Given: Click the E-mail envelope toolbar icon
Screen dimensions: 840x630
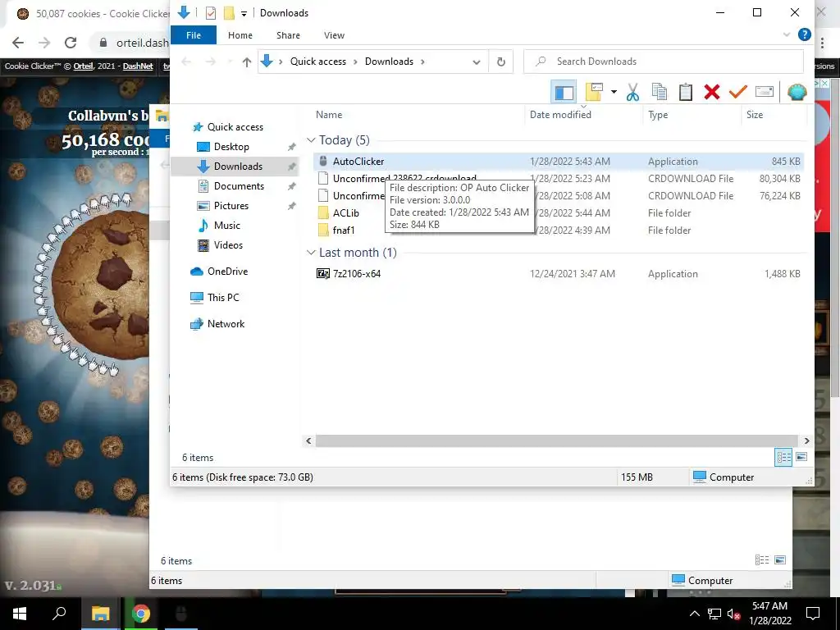Looking at the screenshot, I should pyautogui.click(x=764, y=92).
